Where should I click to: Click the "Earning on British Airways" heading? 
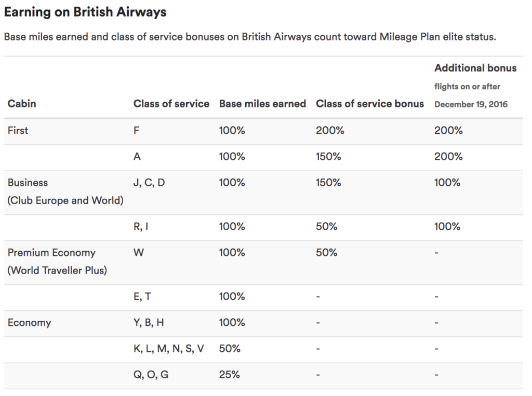click(85, 12)
